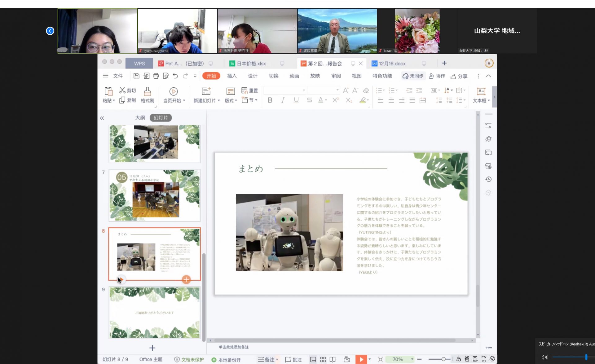Click the zoom slider handle
Screen dimensions: 595x364
point(443,359)
